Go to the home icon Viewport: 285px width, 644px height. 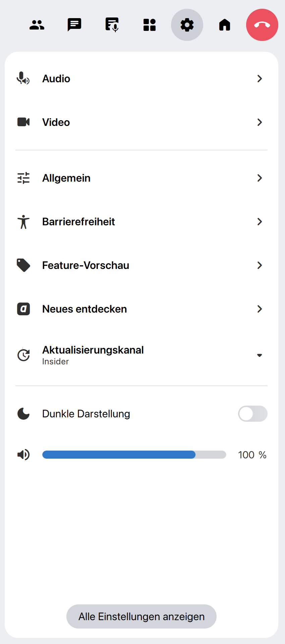tap(225, 25)
